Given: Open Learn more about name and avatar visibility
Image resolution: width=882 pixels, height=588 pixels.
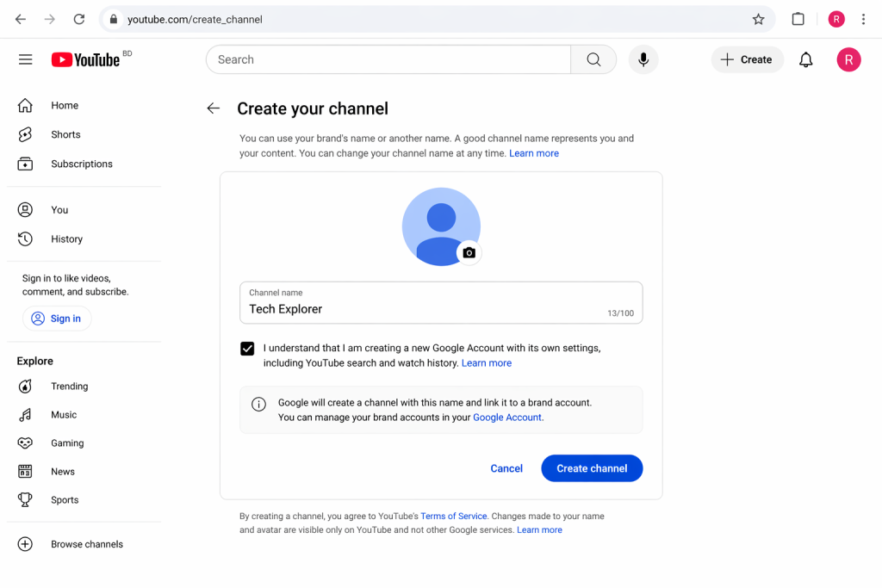Looking at the screenshot, I should [539, 530].
